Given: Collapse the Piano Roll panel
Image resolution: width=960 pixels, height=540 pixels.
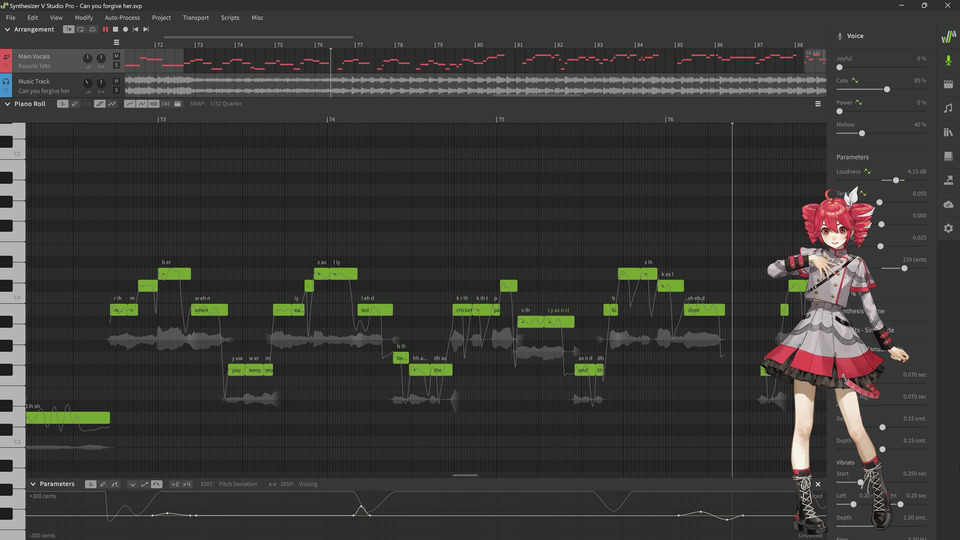Looking at the screenshot, I should click(x=7, y=104).
